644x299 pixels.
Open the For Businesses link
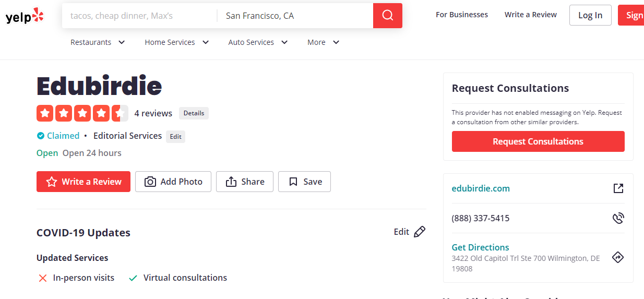point(462,15)
